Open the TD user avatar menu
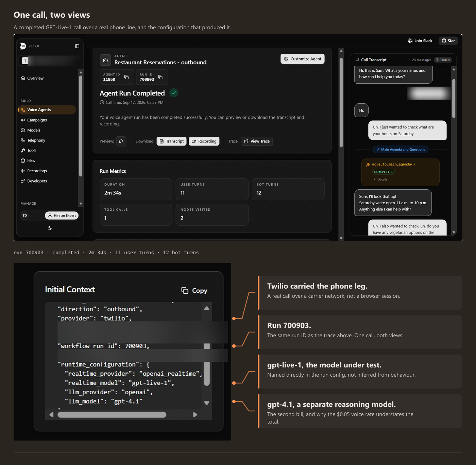 pyautogui.click(x=25, y=216)
